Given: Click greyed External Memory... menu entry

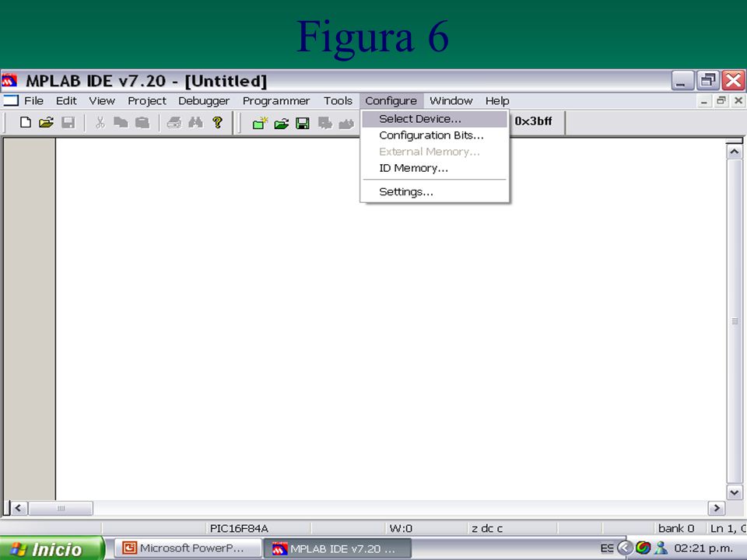Looking at the screenshot, I should pos(434,152).
